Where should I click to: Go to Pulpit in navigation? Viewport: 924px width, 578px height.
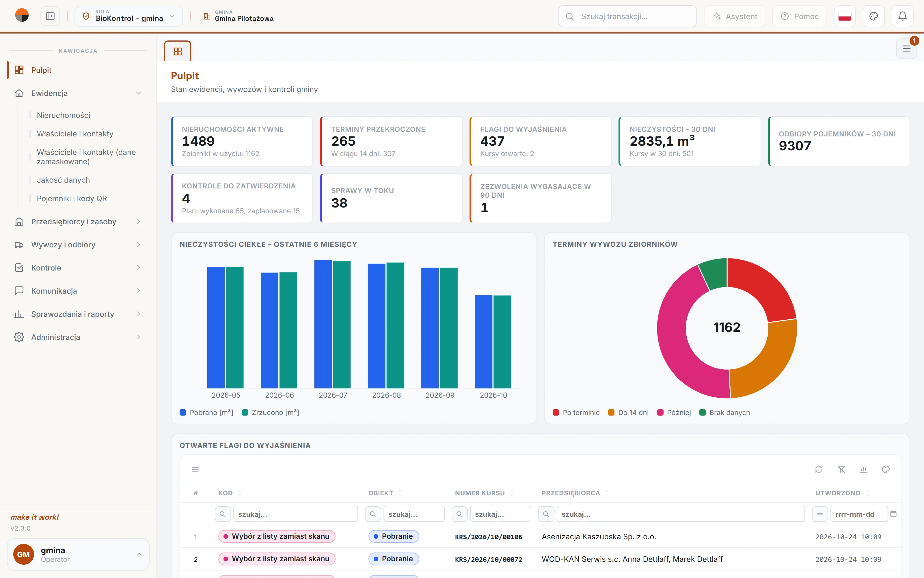78,70
